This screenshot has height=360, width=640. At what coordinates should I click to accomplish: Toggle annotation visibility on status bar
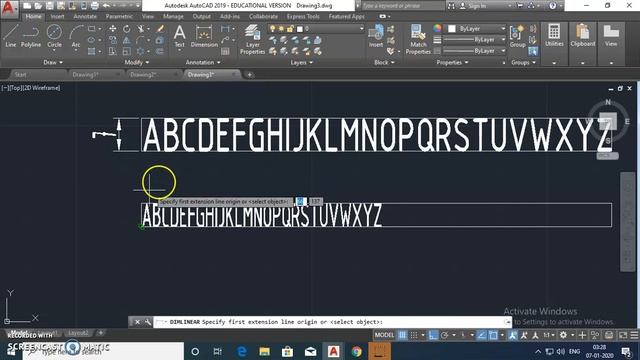(x=513, y=335)
